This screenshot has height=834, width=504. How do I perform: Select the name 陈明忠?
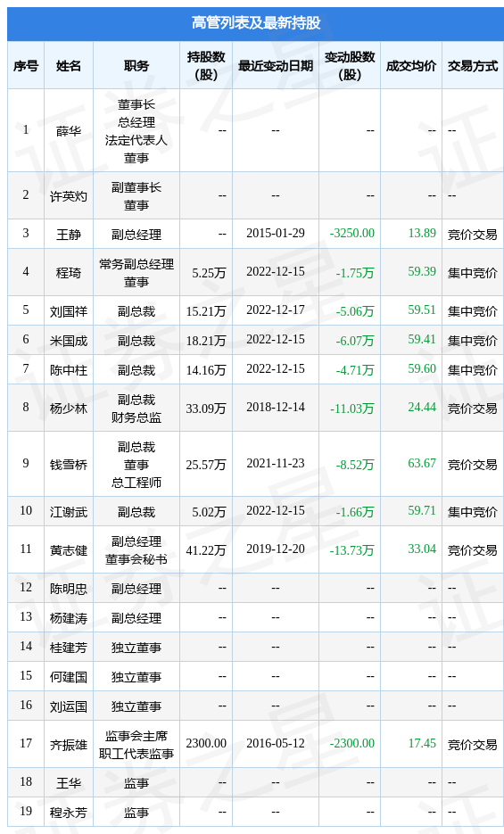click(x=69, y=589)
